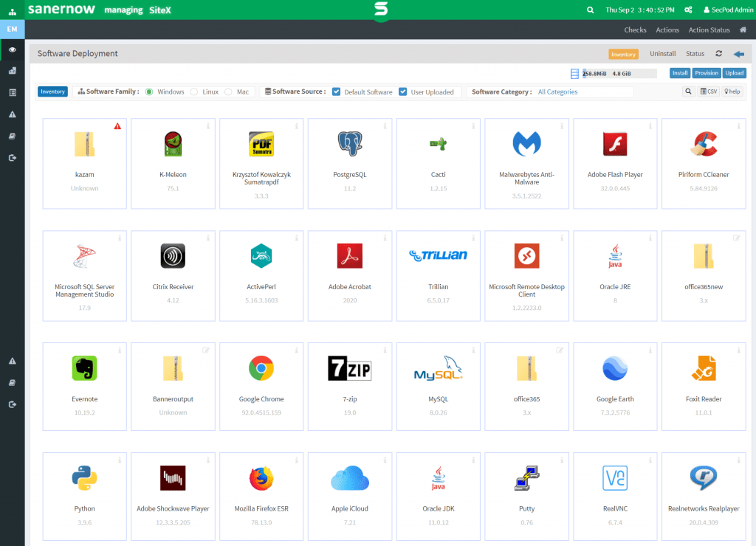Open the Actions menu
The width and height of the screenshot is (756, 546).
(x=667, y=30)
